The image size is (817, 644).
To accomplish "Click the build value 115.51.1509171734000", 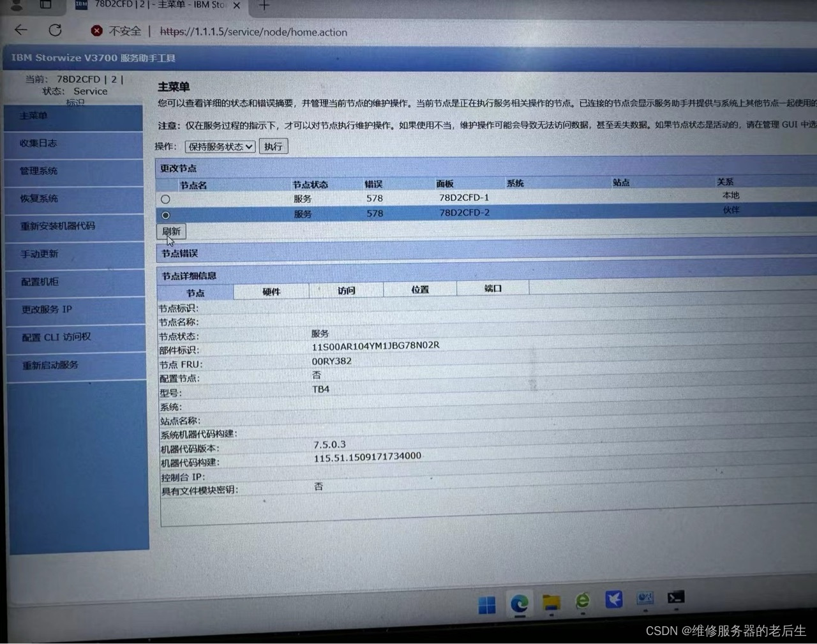I will click(368, 457).
